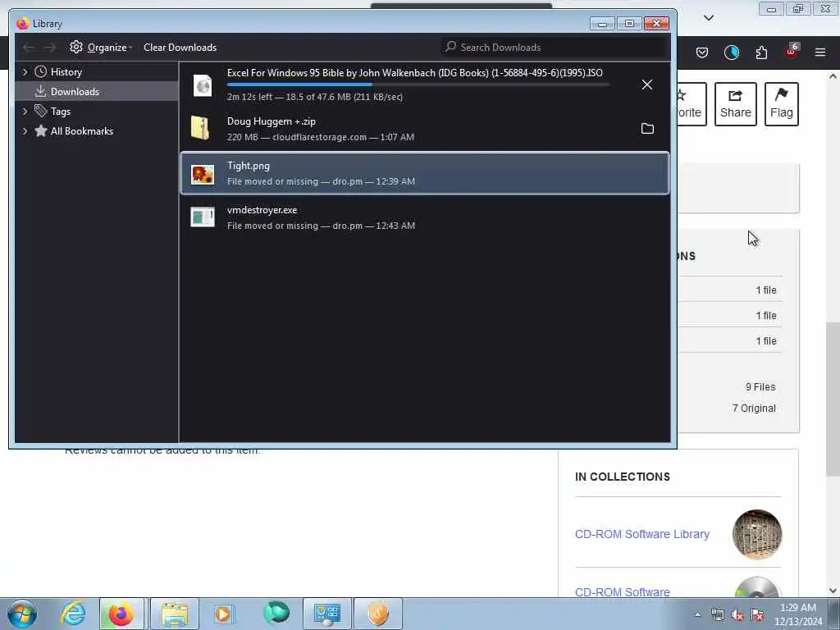
Task: Click the 7 Original entry
Action: [754, 409]
